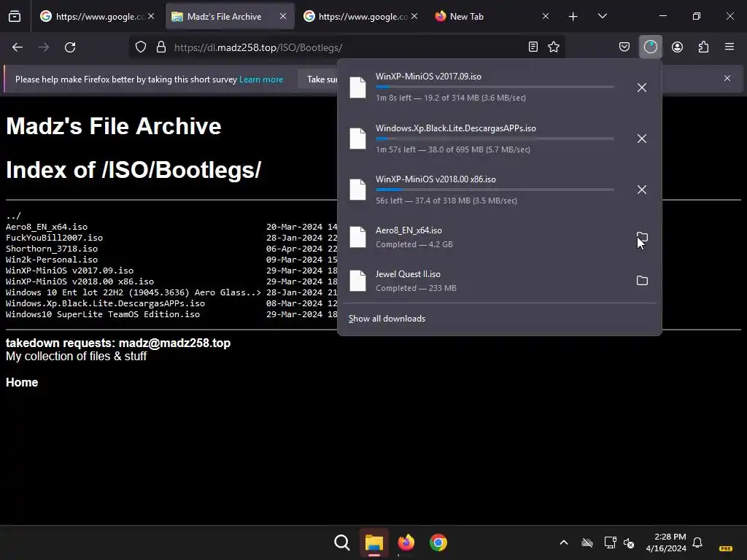Open the Firefox hamburger menu
This screenshot has height=560, width=747.
coord(729,47)
